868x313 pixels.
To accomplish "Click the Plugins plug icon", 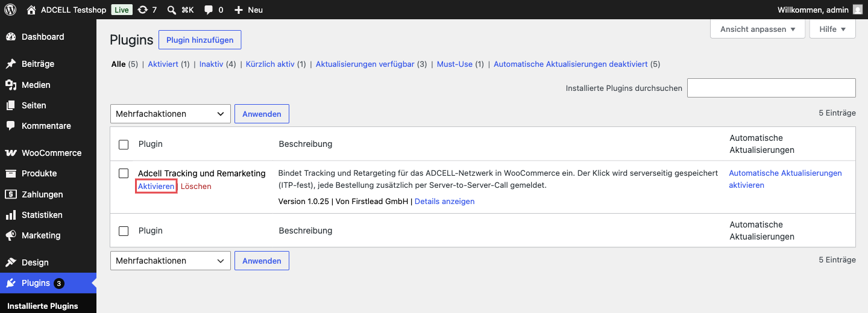I will click(11, 283).
